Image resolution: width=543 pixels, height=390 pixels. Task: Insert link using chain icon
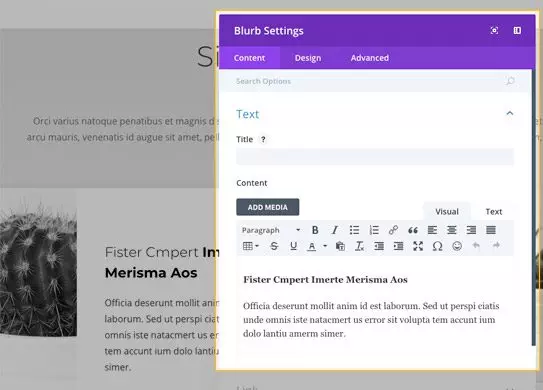pos(393,230)
